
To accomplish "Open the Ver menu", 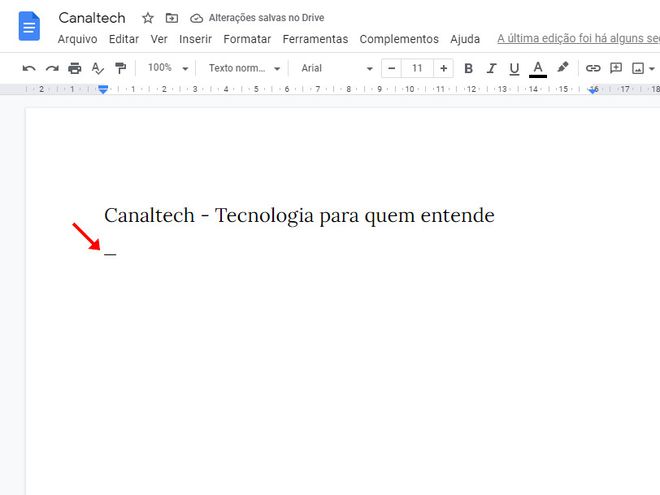I will [x=159, y=39].
